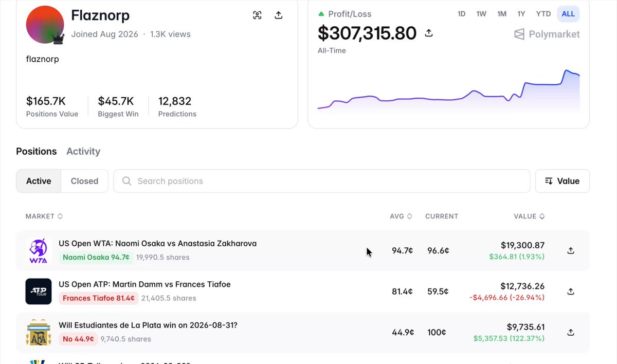The width and height of the screenshot is (617, 364).
Task: Share the Naomi Osaka position row
Action: (x=570, y=251)
